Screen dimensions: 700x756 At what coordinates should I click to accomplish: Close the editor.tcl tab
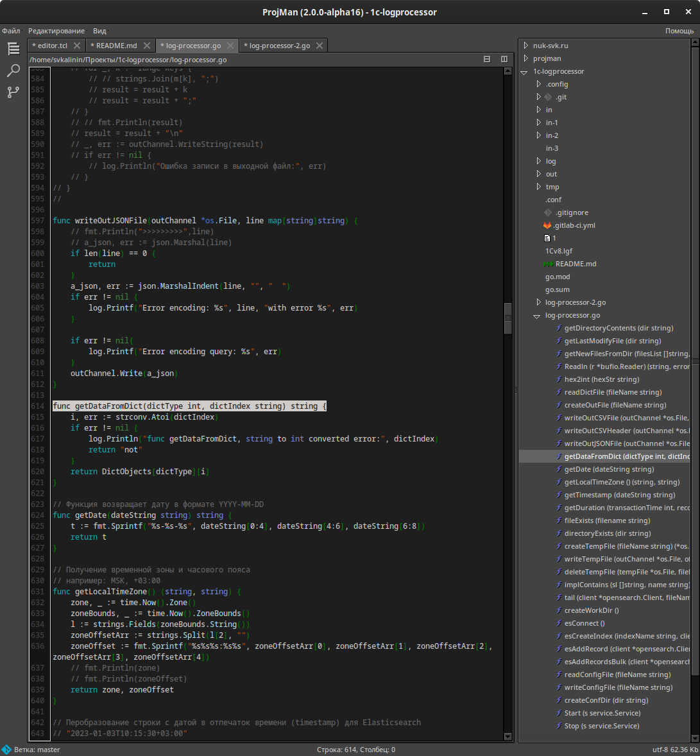point(77,46)
